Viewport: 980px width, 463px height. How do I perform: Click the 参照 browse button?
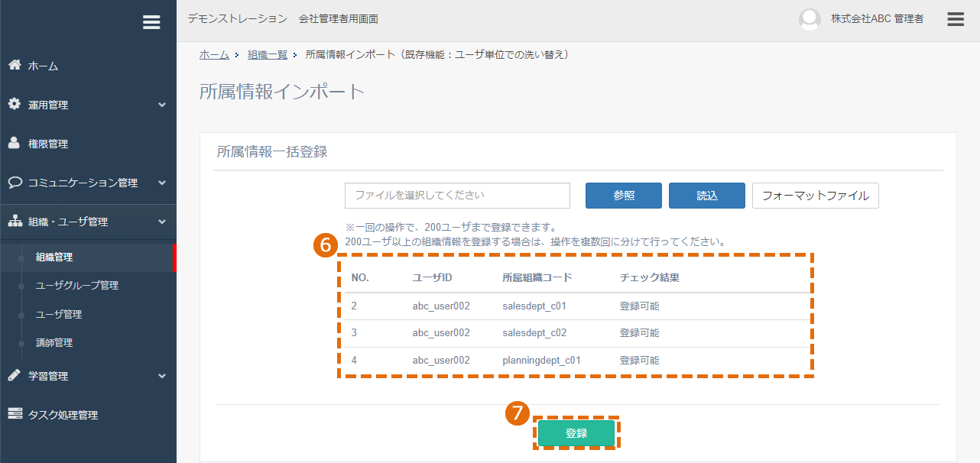click(624, 196)
